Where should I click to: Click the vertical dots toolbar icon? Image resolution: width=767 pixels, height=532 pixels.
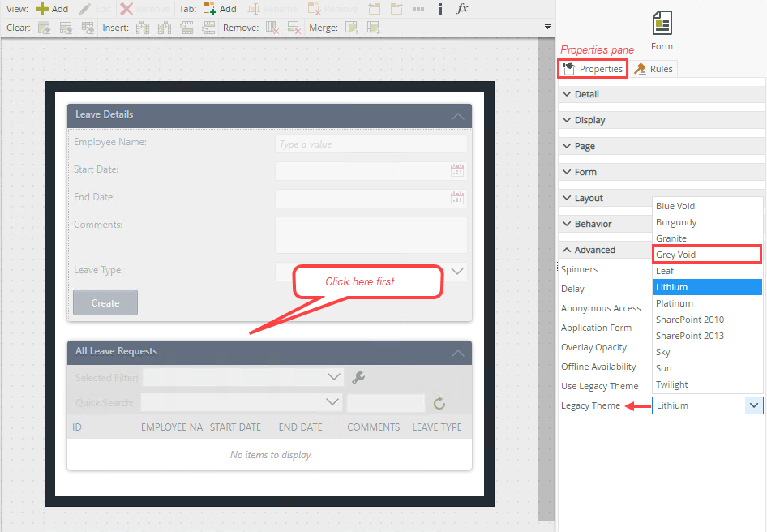439,9
